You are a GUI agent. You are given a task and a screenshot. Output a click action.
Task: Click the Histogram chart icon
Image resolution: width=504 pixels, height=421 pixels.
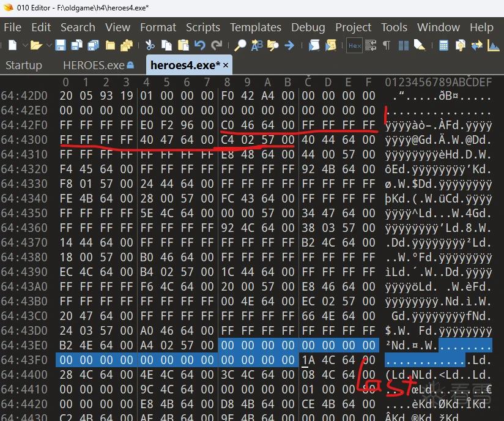(493, 45)
